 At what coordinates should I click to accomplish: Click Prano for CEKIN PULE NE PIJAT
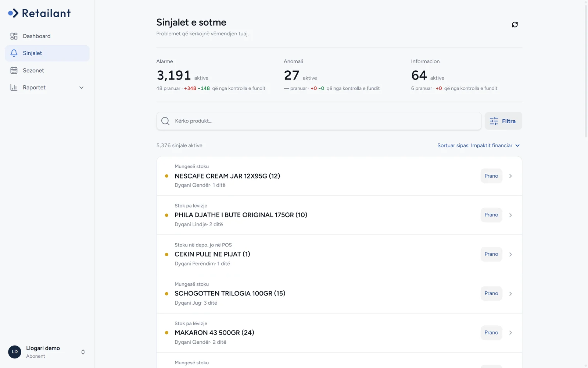pyautogui.click(x=491, y=254)
